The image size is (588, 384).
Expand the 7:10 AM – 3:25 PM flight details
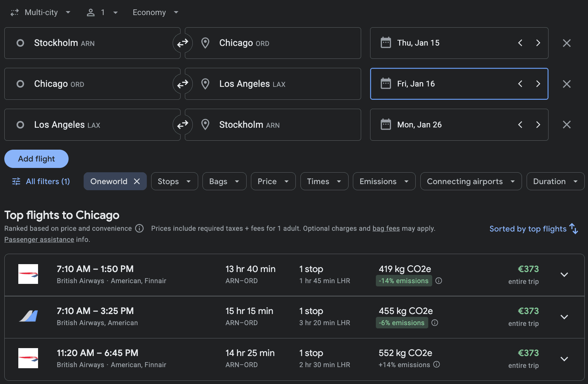pyautogui.click(x=564, y=317)
